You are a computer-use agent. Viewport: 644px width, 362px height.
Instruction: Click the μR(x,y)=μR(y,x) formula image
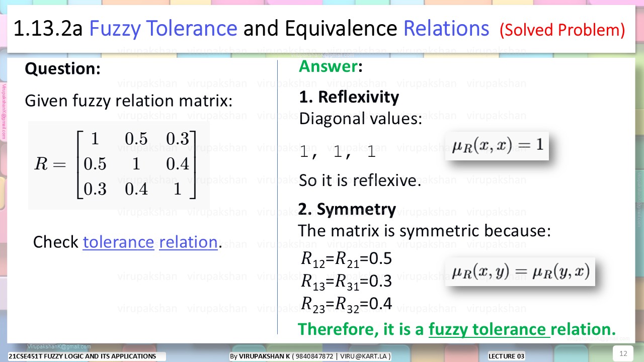tap(520, 272)
